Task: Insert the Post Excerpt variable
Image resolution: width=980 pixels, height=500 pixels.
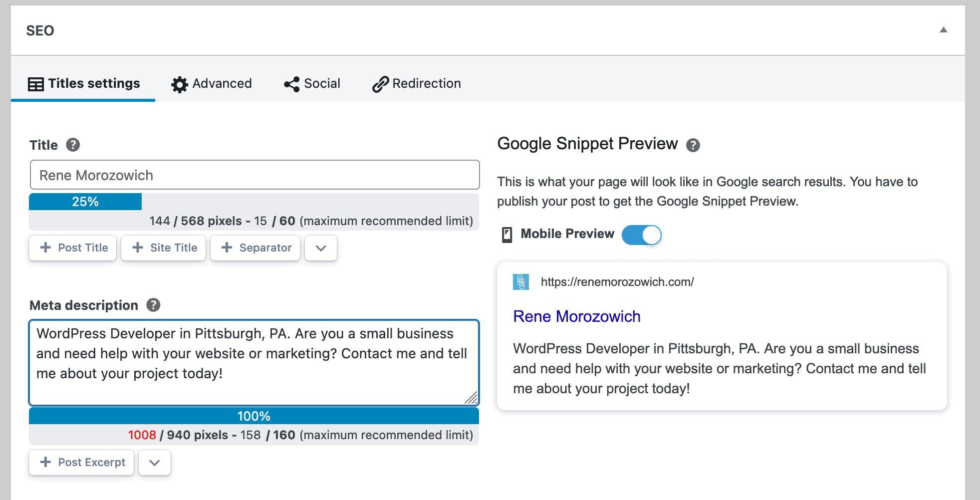Action: point(81,463)
